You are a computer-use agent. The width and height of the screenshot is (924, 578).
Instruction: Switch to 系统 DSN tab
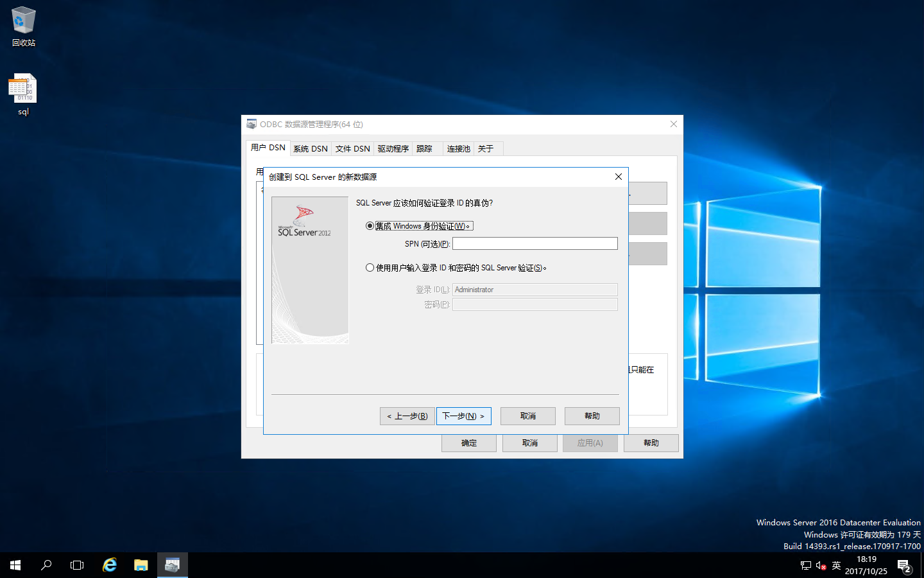coord(311,148)
